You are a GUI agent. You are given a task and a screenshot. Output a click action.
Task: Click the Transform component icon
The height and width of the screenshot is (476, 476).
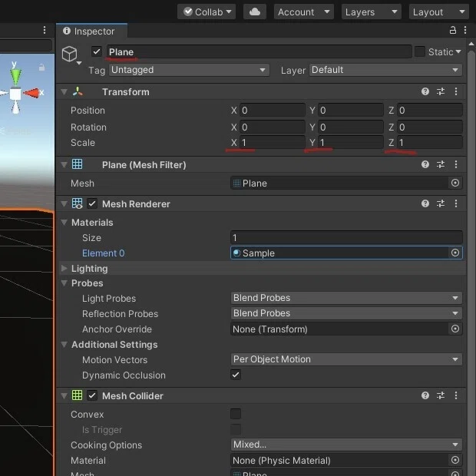(78, 91)
